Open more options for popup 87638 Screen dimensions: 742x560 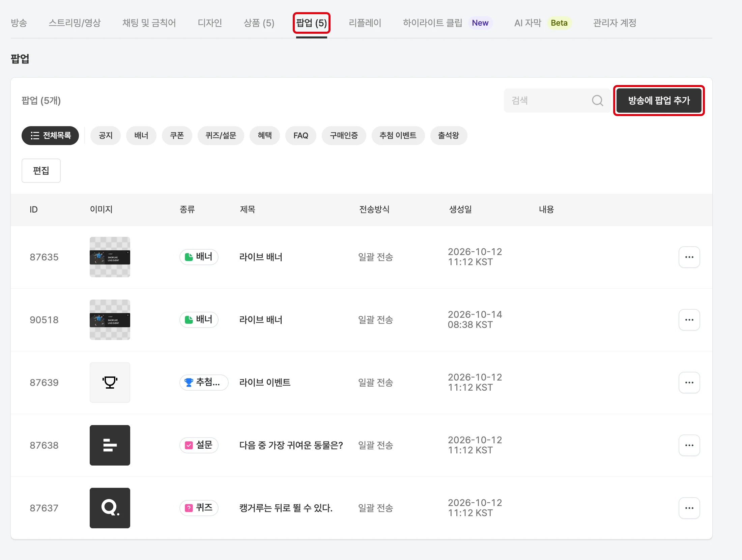(x=689, y=445)
